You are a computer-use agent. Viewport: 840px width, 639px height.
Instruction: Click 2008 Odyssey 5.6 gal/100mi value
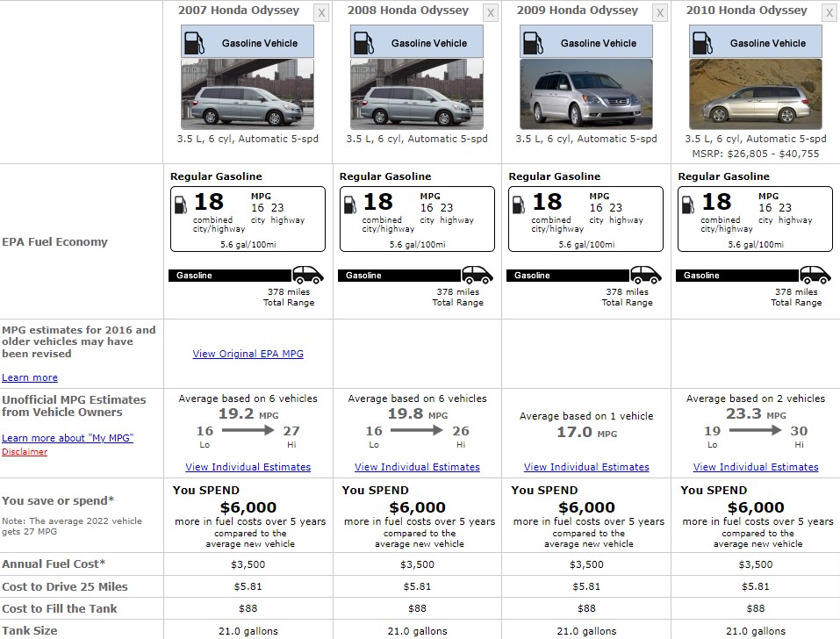coord(417,245)
